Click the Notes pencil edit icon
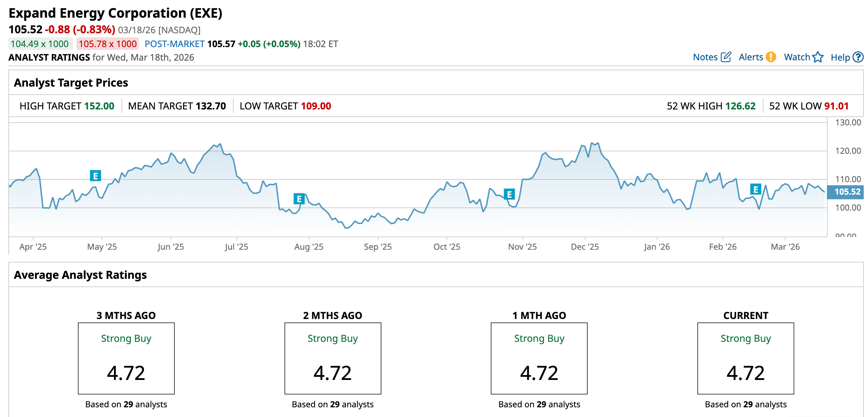 tap(726, 57)
